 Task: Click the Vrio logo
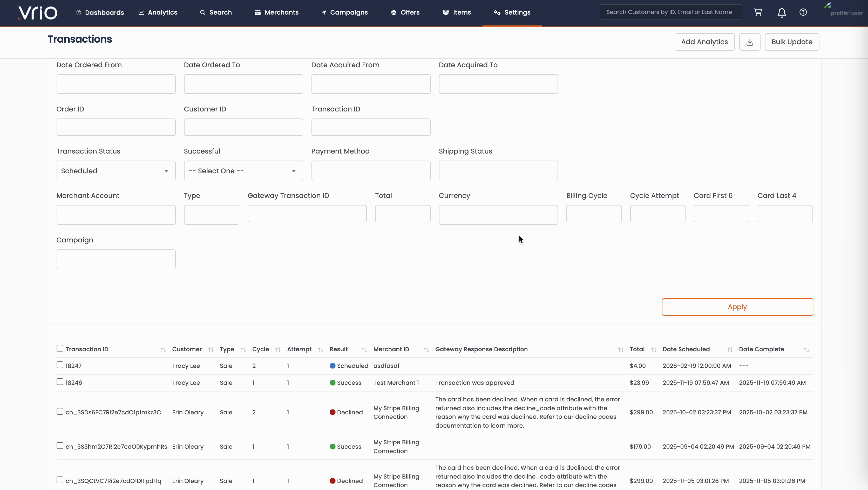38,13
